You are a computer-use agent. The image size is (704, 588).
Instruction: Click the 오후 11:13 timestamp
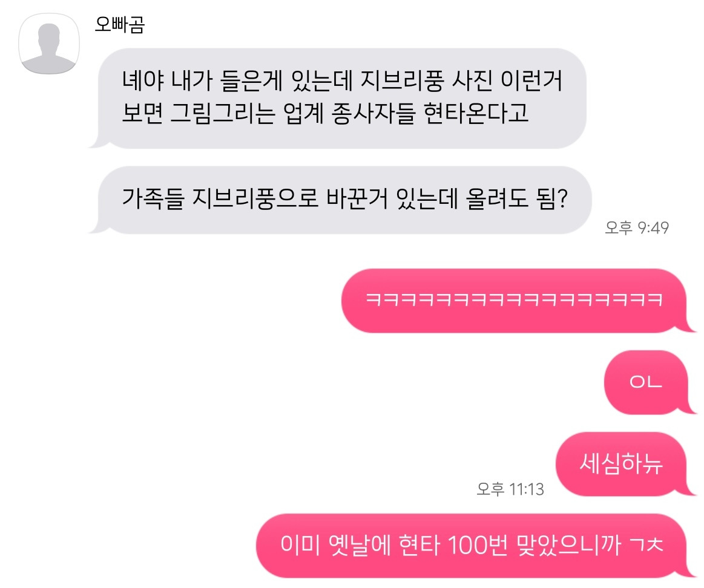point(510,489)
